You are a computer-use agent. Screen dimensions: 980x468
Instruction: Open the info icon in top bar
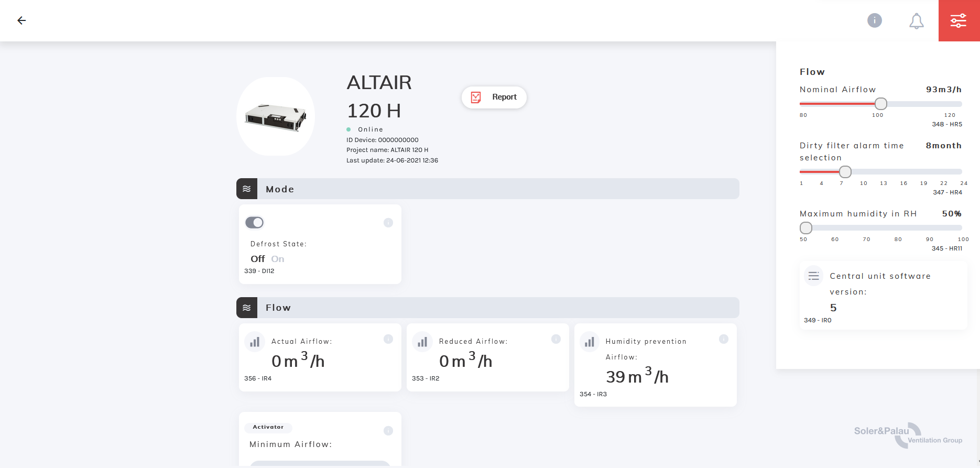(x=875, y=20)
